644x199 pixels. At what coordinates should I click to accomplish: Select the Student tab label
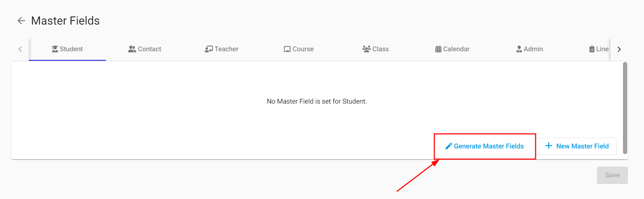[71, 49]
